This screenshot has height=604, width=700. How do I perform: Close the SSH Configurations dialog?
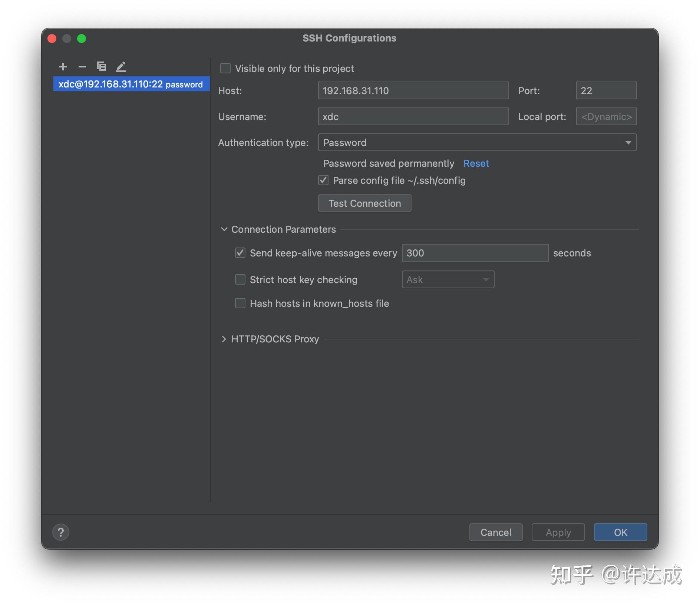[x=52, y=39]
